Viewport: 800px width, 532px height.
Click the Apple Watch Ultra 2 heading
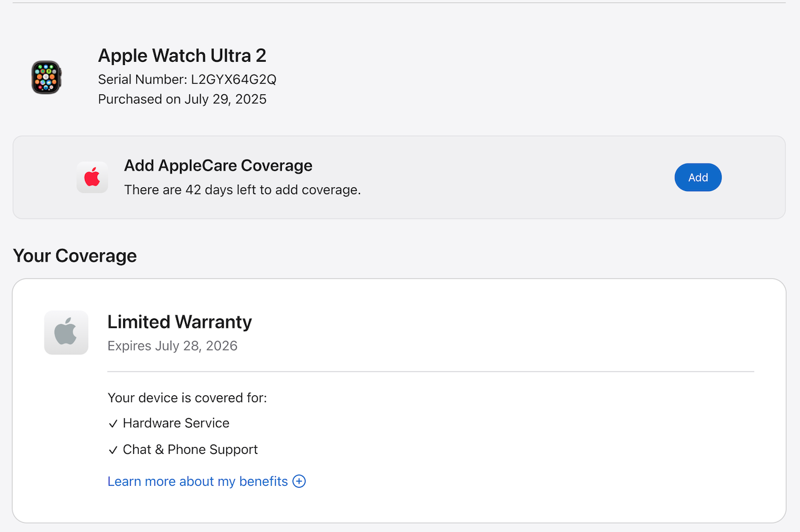tap(182, 56)
